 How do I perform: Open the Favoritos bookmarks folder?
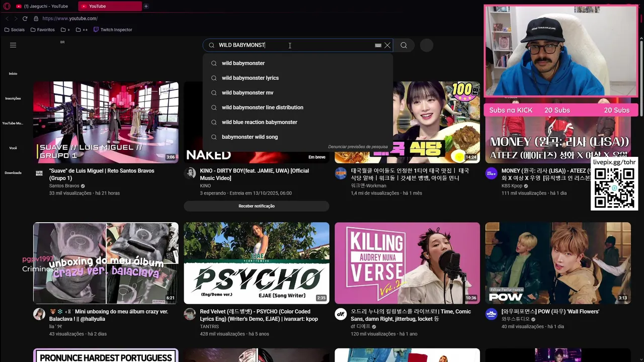[x=42, y=30]
